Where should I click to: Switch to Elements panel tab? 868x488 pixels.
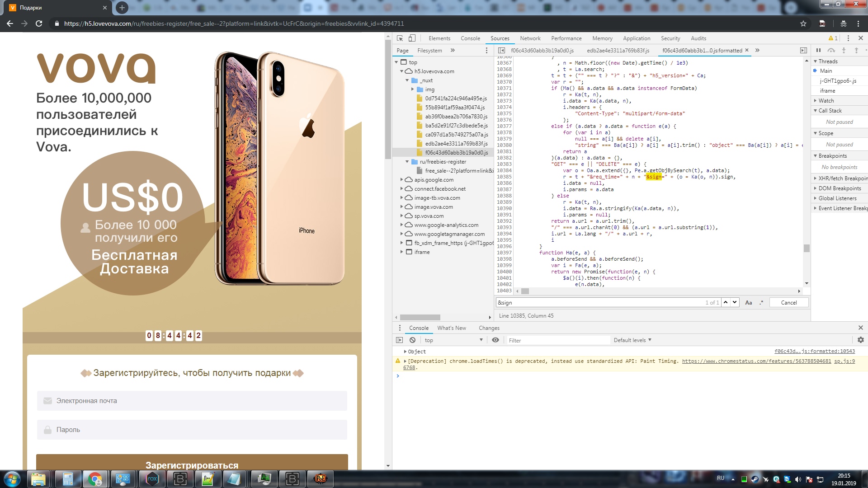439,38
